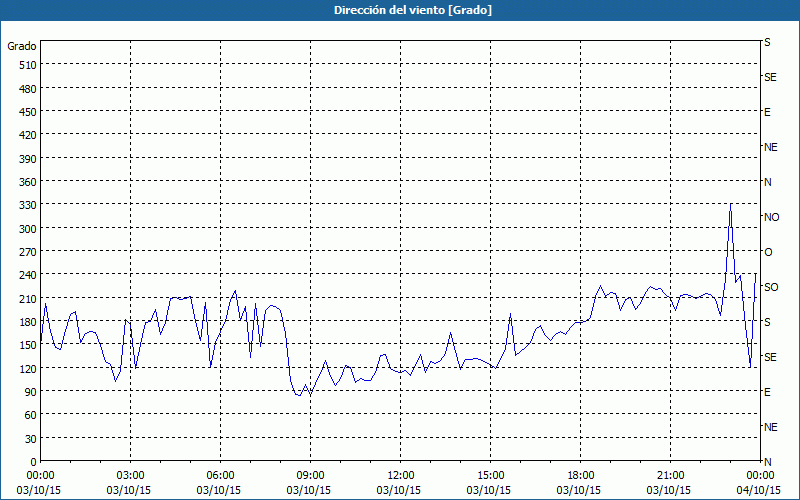The width and height of the screenshot is (800, 500).
Task: Select the 120 y-axis label
Action: coord(28,369)
